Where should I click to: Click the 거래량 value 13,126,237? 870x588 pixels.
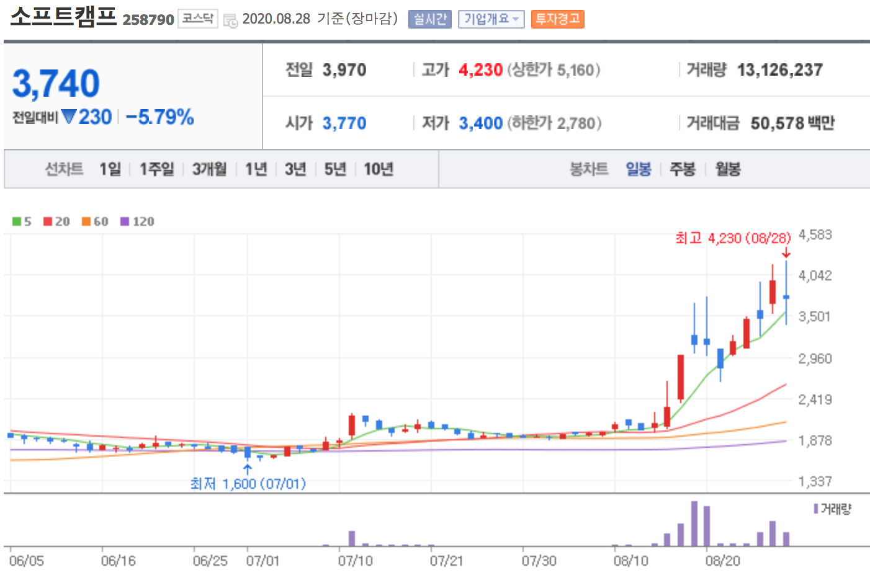(780, 70)
